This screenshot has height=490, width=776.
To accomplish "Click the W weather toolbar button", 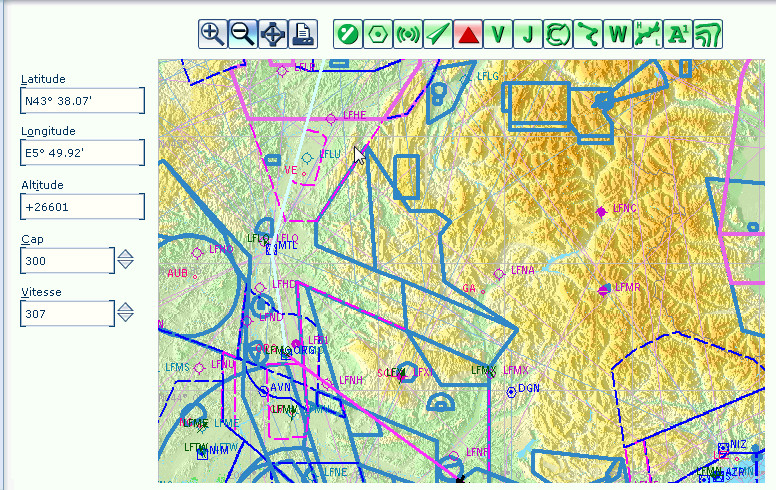I will tap(618, 34).
